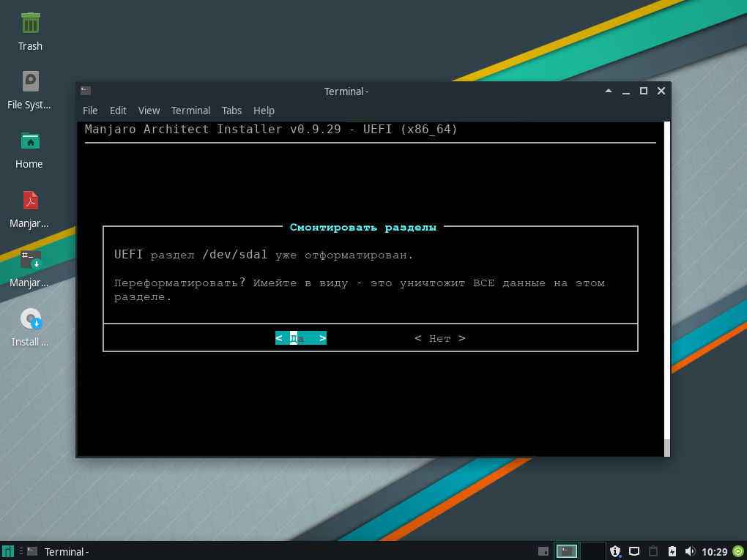The width and height of the screenshot is (747, 560).
Task: Open the Manjaro start menu logo
Action: coord(8,551)
